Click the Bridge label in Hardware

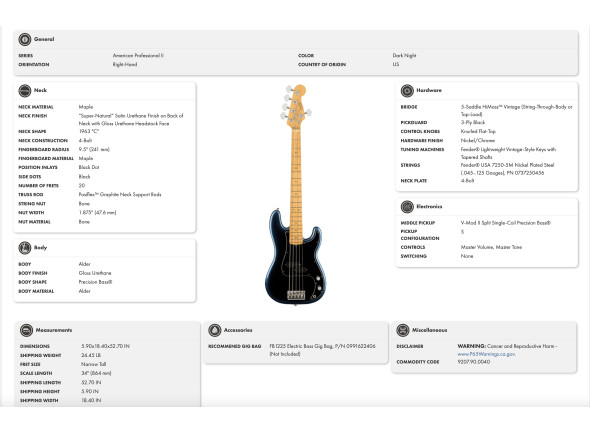[409, 107]
